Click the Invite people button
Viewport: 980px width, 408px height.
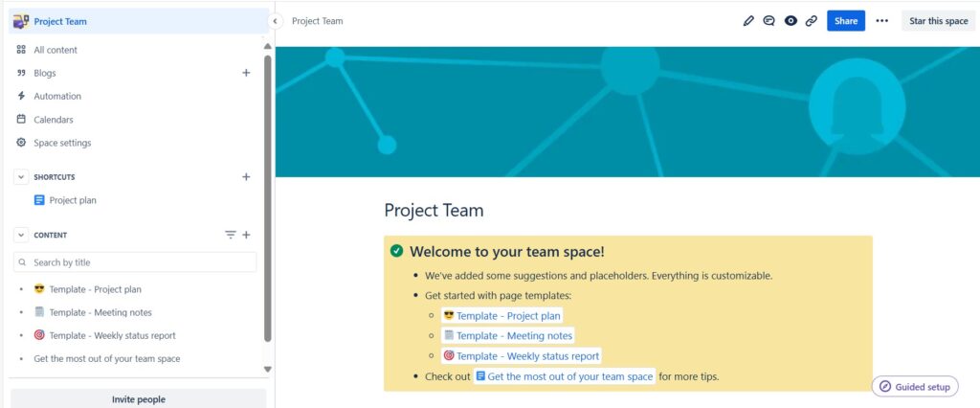(x=139, y=399)
